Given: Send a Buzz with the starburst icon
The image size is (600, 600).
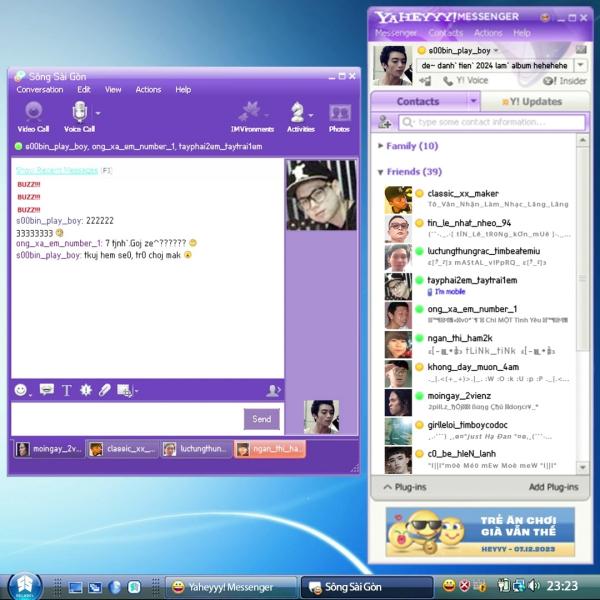Looking at the screenshot, I should click(86, 390).
